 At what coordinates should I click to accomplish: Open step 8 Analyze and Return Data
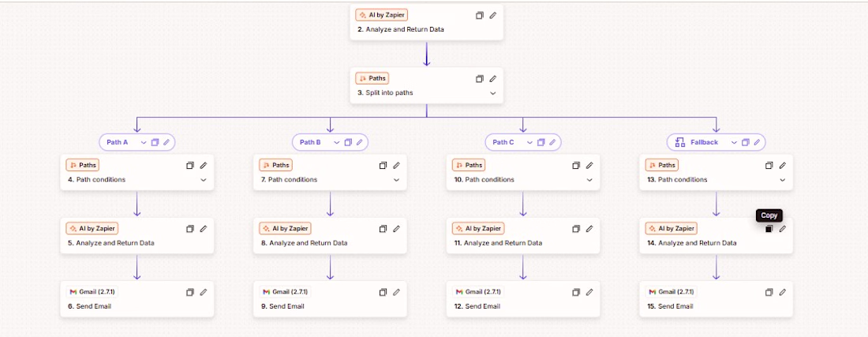tap(316, 243)
